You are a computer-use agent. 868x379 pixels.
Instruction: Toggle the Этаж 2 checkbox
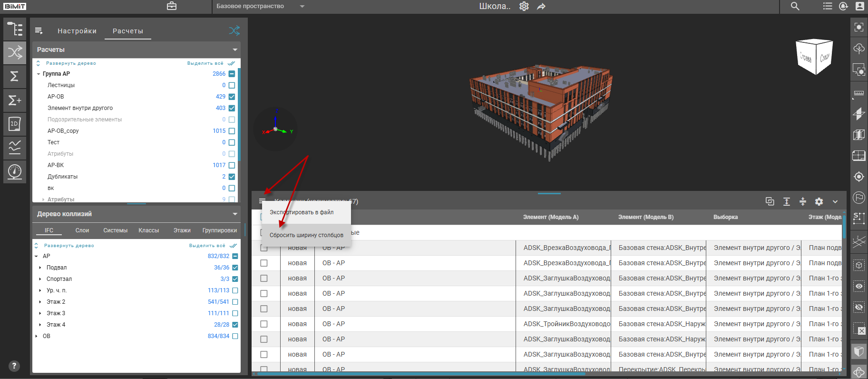pos(235,302)
